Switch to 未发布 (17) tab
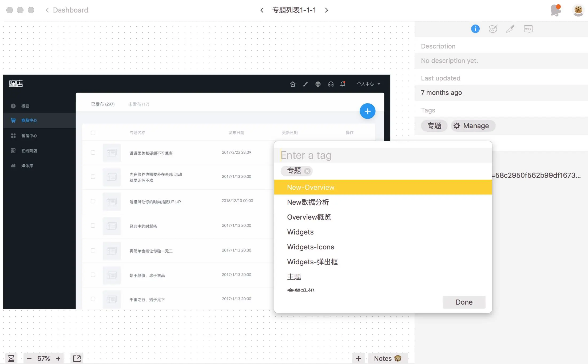 coord(139,104)
